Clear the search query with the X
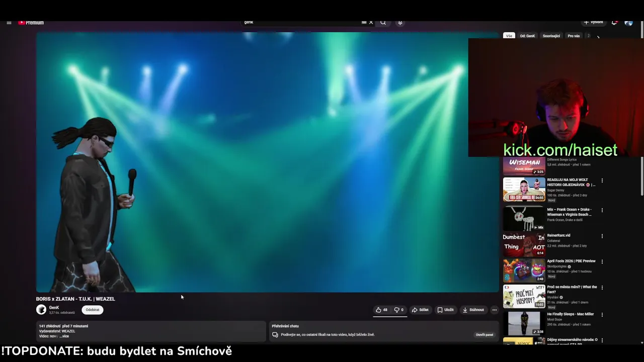Screen dimensions: 644x362 pos(371,22)
